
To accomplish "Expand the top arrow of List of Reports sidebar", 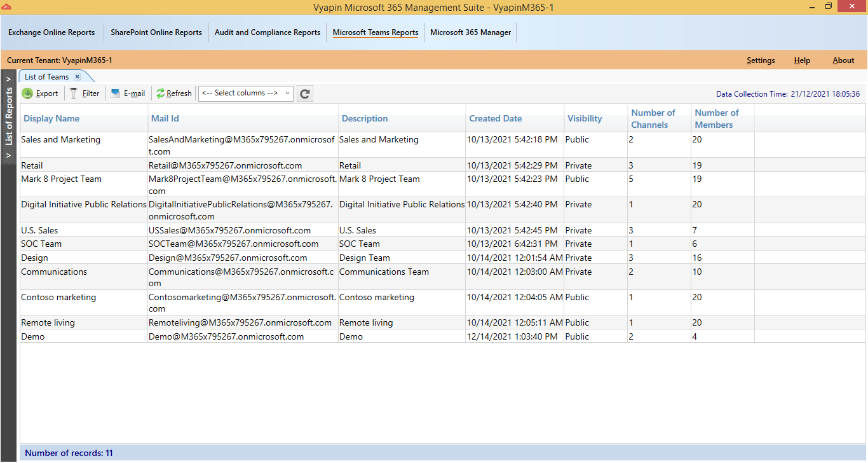I will point(8,79).
